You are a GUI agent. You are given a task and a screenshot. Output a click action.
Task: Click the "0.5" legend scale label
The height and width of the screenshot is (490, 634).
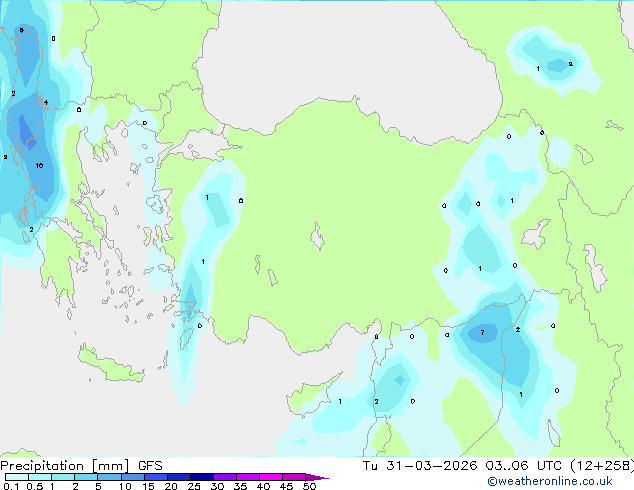click(35, 486)
